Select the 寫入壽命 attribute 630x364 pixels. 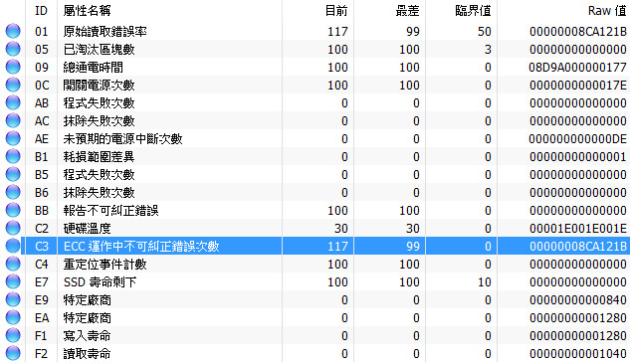(x=87, y=335)
